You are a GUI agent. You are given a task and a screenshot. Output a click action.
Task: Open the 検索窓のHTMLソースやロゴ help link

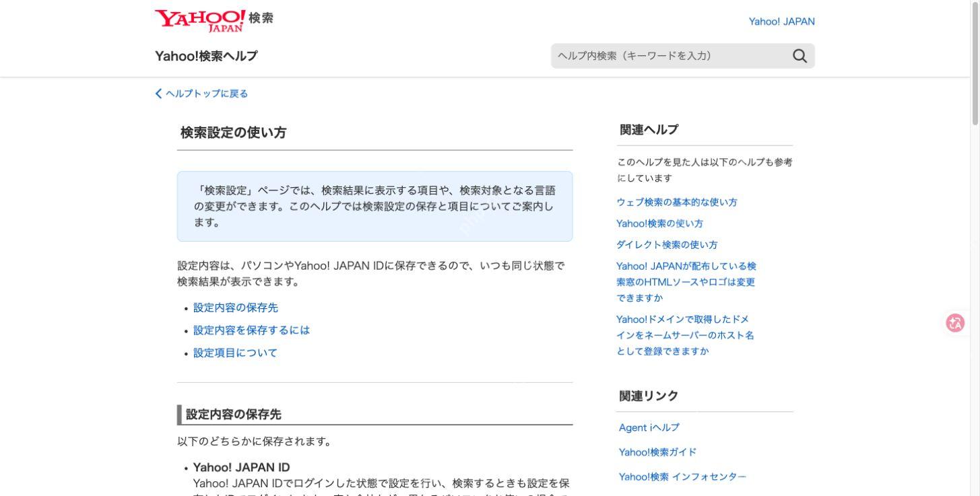coord(686,282)
